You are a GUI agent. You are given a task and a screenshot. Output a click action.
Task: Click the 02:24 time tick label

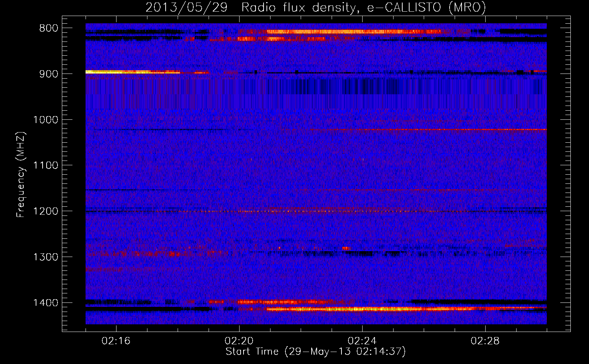(362, 341)
